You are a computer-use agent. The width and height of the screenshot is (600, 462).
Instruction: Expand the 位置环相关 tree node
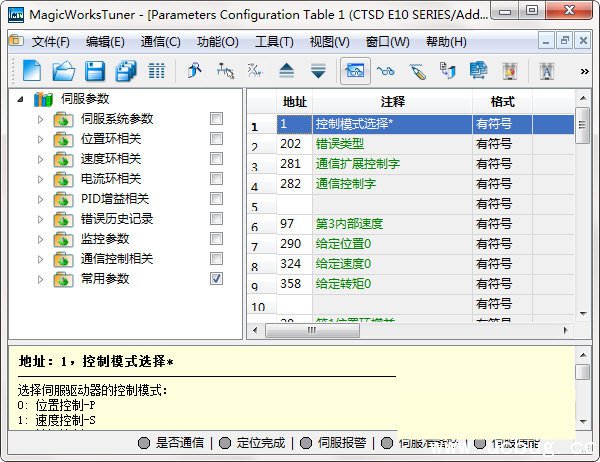tap(41, 139)
